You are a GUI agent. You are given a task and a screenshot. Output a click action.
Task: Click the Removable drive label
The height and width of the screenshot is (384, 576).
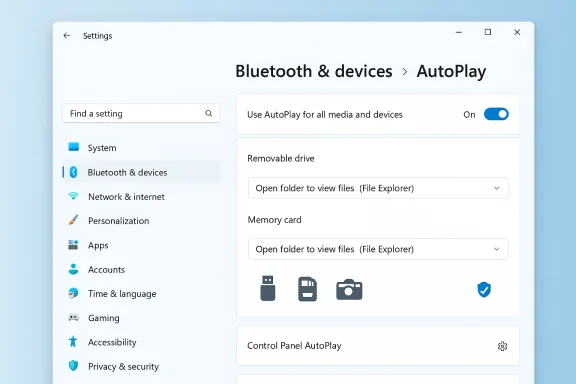pyautogui.click(x=281, y=158)
